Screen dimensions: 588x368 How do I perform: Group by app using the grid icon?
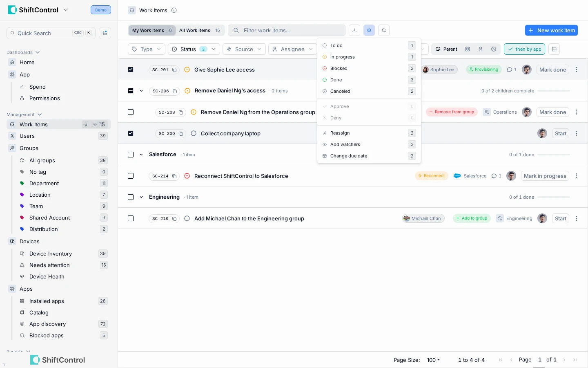(x=468, y=49)
